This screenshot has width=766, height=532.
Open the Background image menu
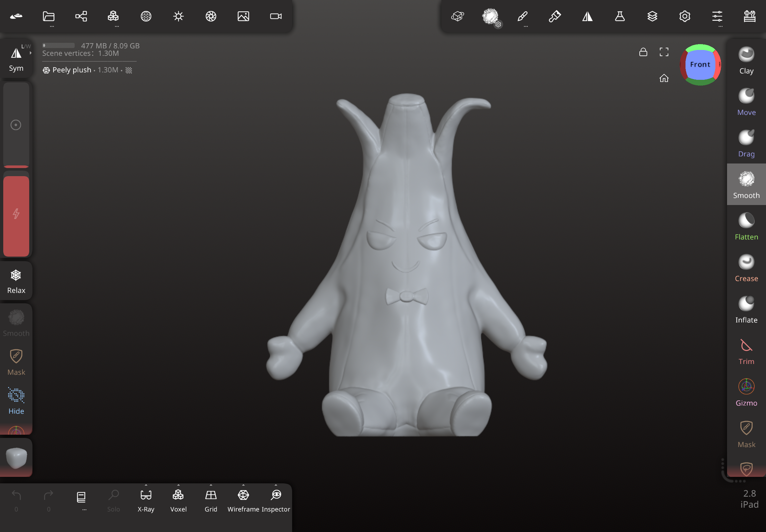(243, 16)
